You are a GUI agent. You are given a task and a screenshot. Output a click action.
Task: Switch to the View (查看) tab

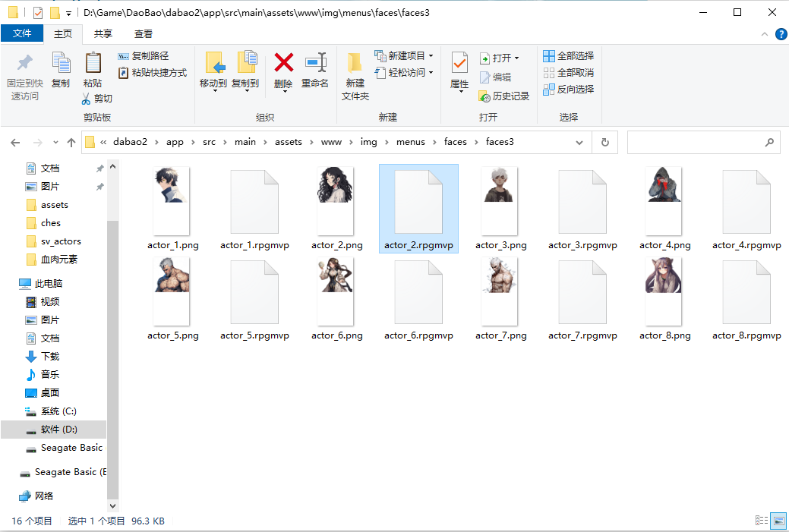144,33
